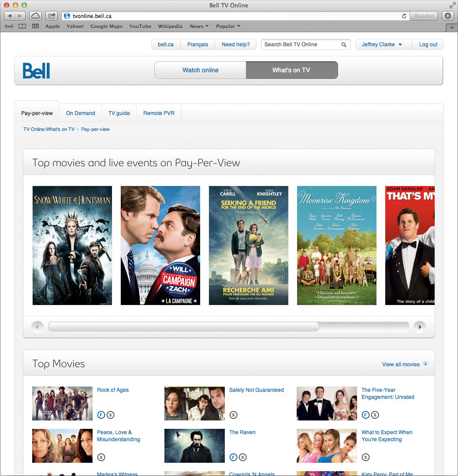Select the What's on TV toggle

click(291, 70)
